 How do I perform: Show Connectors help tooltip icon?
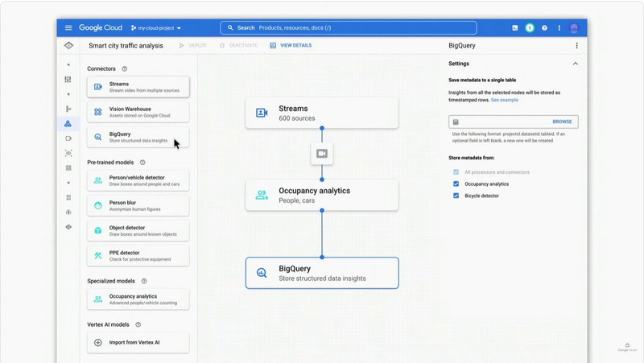125,69
